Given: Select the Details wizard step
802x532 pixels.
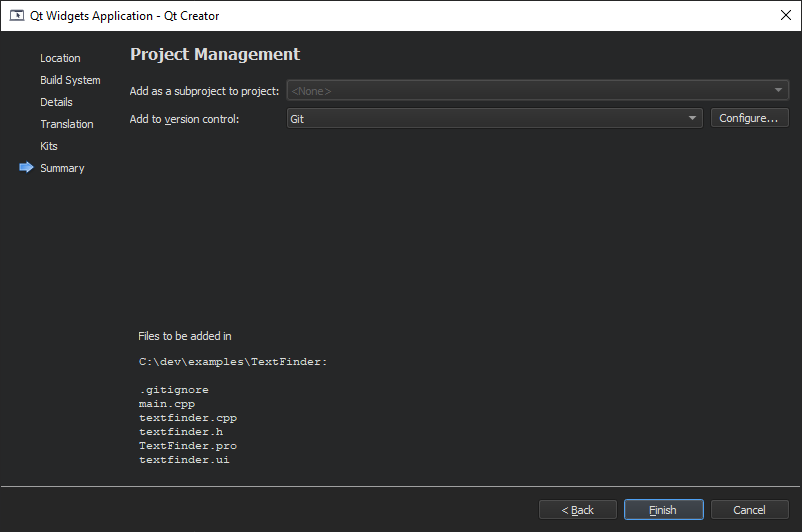Looking at the screenshot, I should coord(56,102).
